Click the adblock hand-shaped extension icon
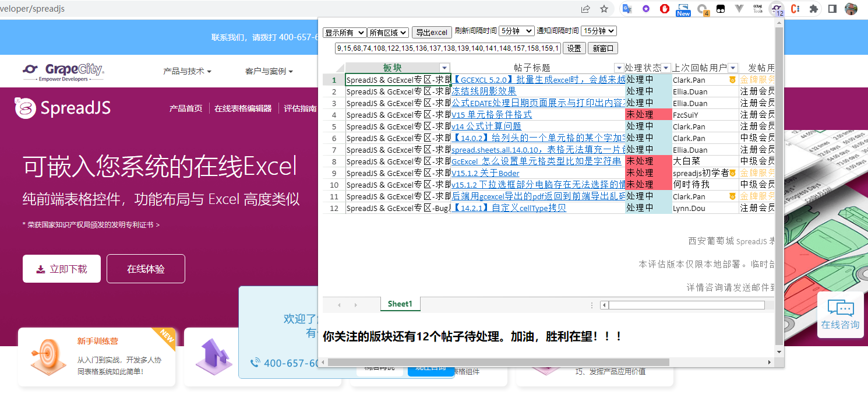The width and height of the screenshot is (868, 394). click(x=664, y=8)
